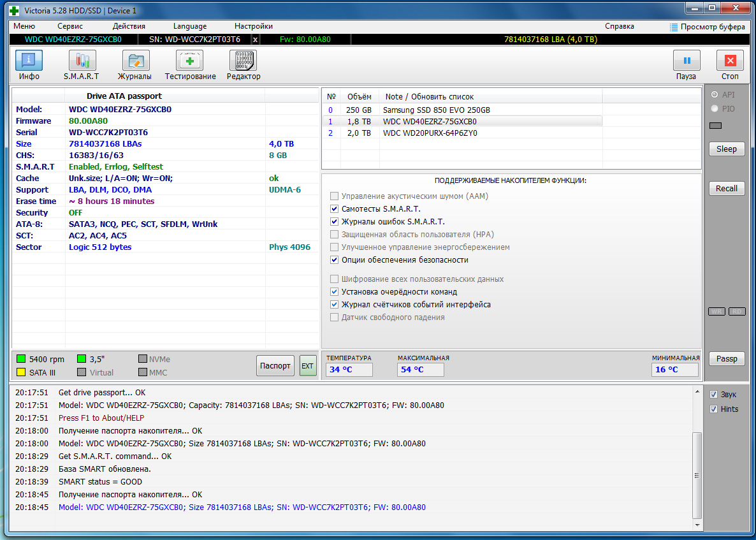Click the UDMA-6 support value

coord(285,189)
